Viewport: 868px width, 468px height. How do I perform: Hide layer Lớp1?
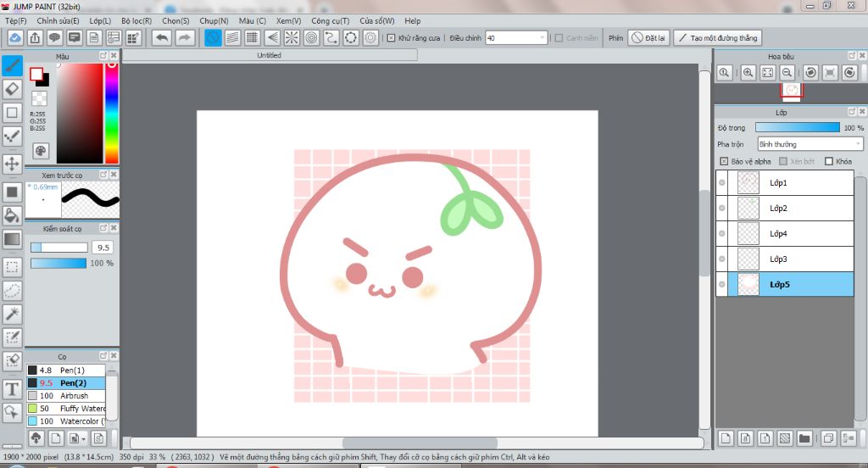click(x=722, y=183)
